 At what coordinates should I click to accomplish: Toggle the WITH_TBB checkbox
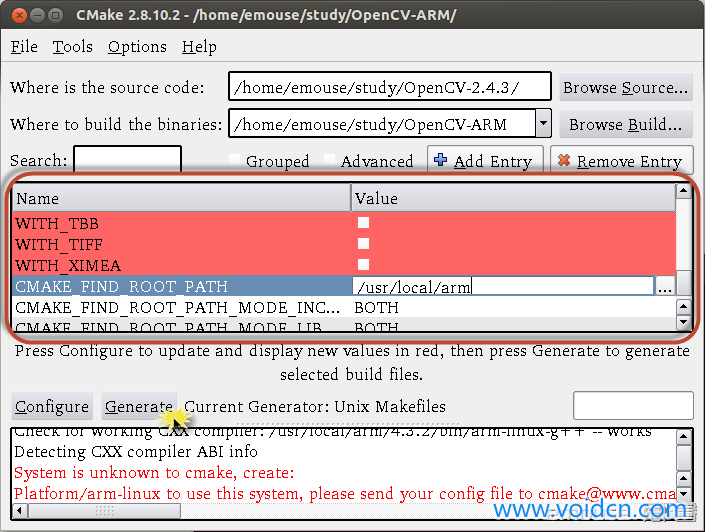363,223
